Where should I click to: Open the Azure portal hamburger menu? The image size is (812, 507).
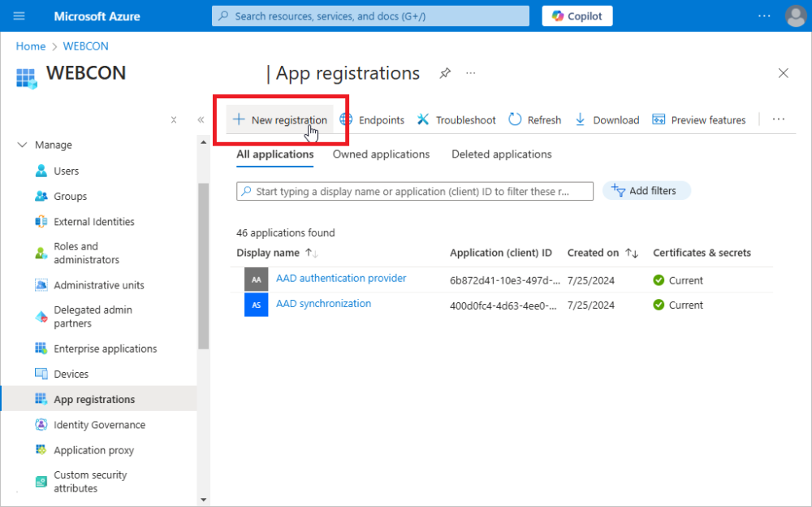pyautogui.click(x=19, y=16)
